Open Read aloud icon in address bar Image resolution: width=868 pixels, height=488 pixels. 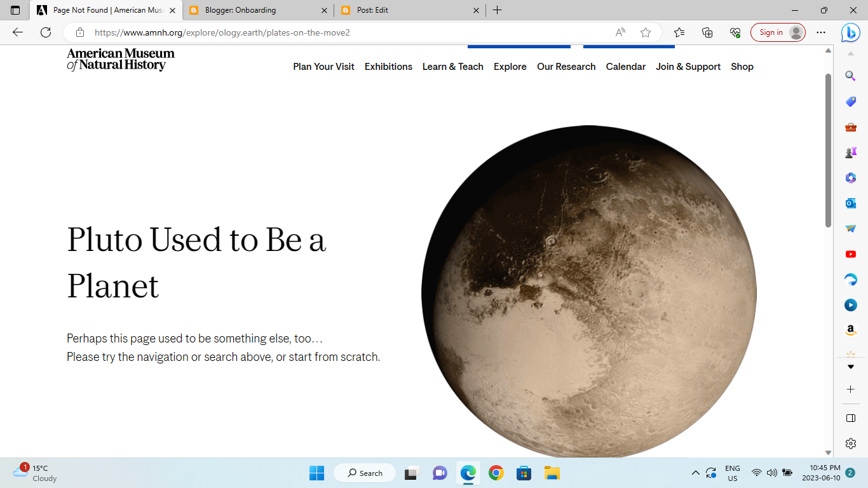(620, 32)
